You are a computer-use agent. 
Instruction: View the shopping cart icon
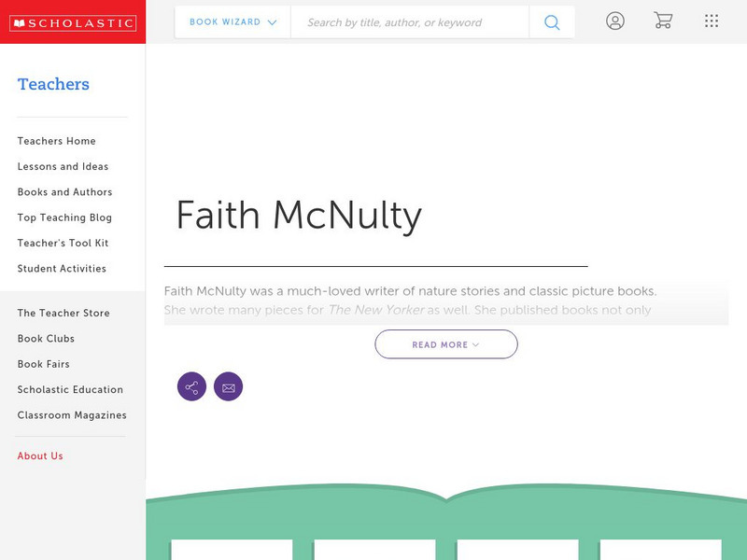pos(664,21)
